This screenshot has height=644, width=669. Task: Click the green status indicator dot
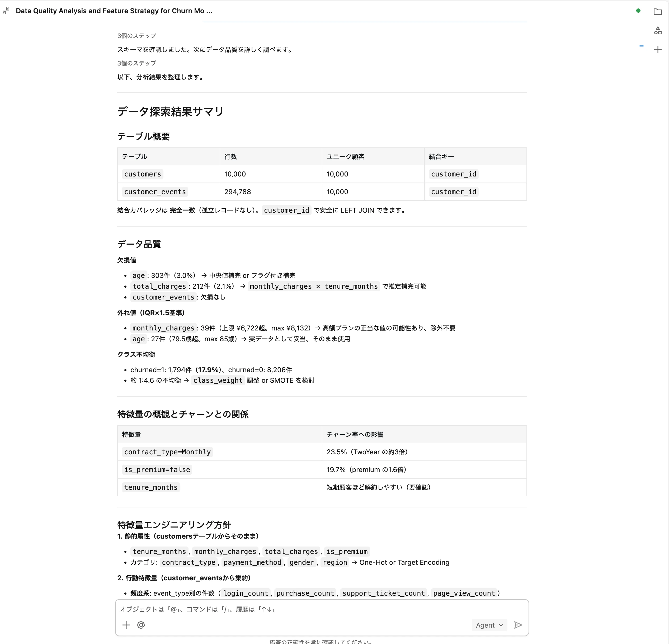pyautogui.click(x=638, y=11)
